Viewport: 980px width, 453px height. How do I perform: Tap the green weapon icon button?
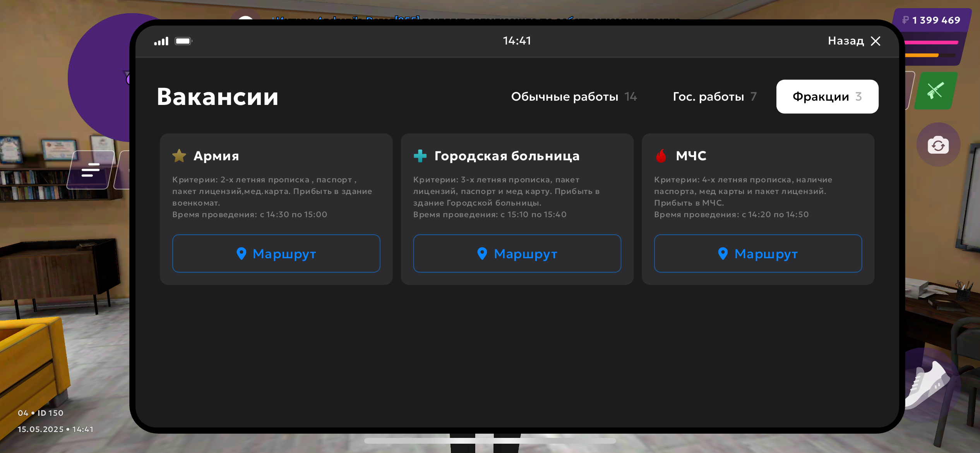(935, 91)
